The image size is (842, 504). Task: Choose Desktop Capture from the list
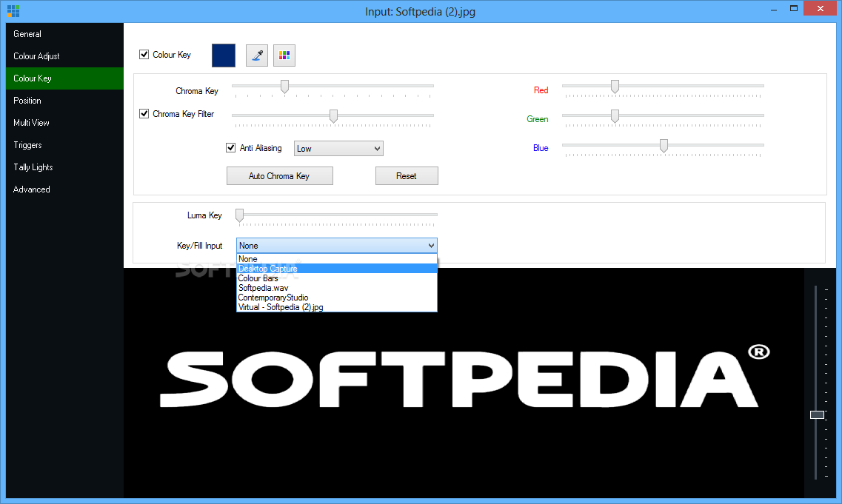(x=337, y=269)
